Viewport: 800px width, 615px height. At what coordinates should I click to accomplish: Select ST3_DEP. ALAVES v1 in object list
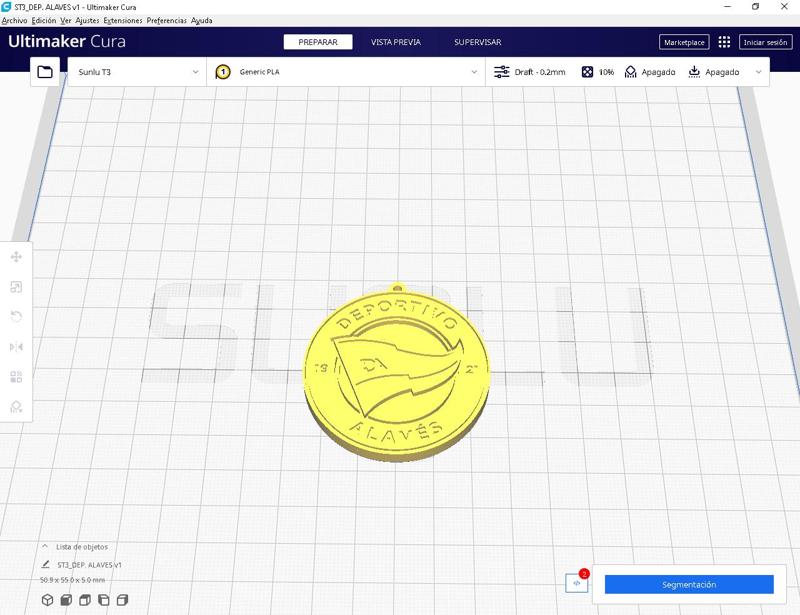(x=89, y=565)
